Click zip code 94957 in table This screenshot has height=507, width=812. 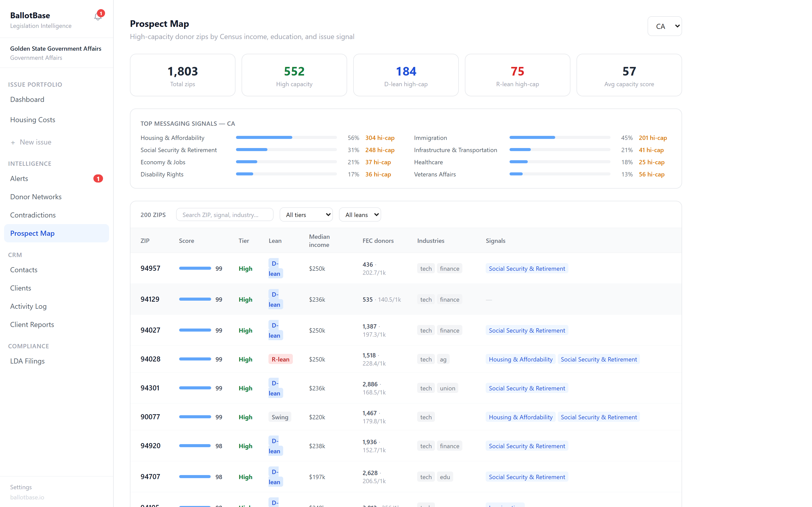(x=150, y=268)
